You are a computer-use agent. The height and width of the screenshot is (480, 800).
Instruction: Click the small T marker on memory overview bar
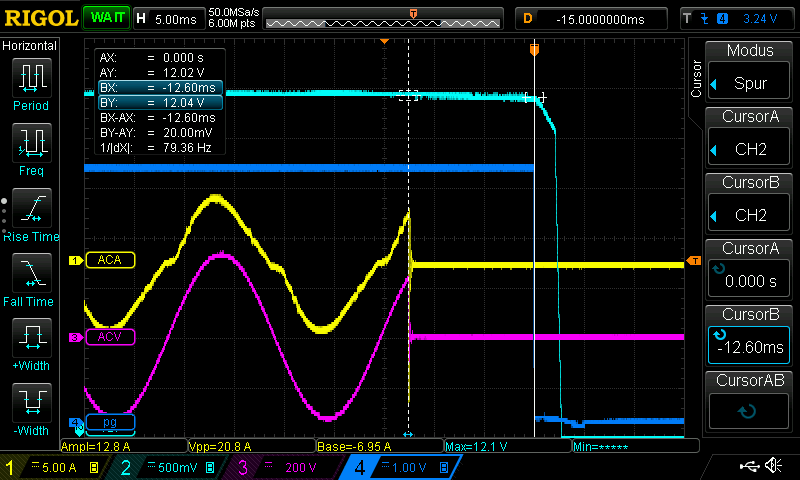point(413,14)
